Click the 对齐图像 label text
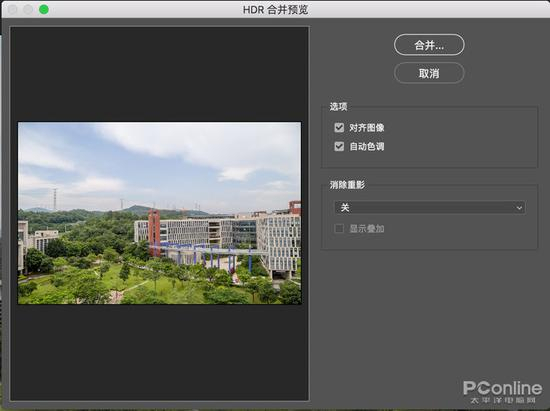 pos(367,128)
